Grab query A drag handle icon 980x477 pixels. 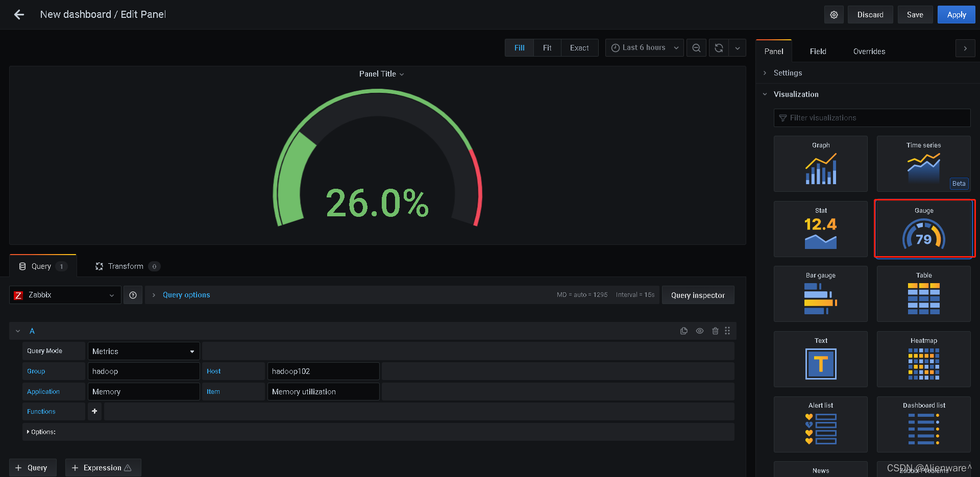click(x=727, y=331)
